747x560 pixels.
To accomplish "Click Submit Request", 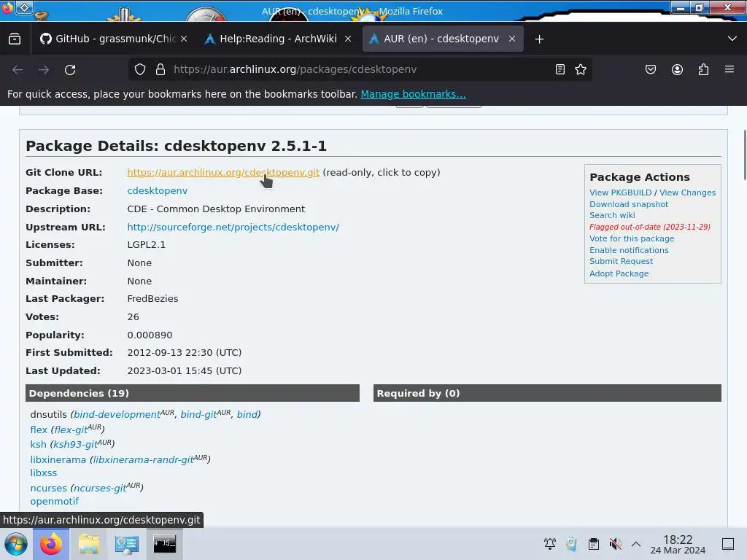I will 622,262.
